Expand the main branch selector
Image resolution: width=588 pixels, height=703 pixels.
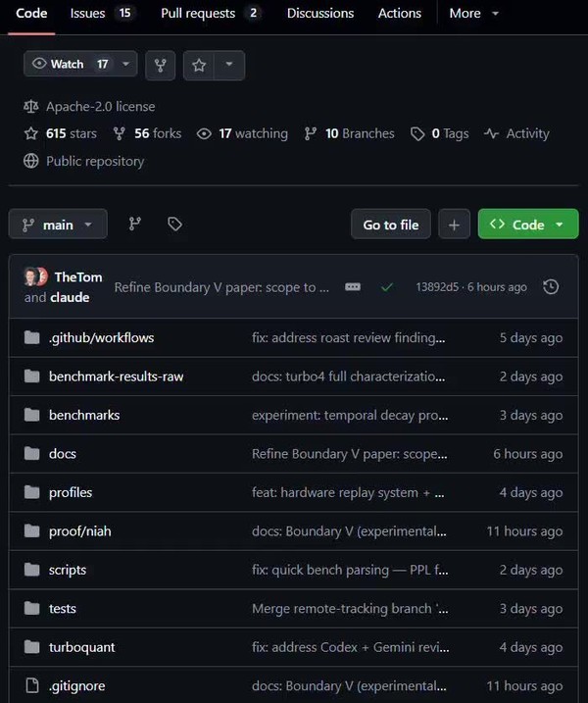pos(58,225)
